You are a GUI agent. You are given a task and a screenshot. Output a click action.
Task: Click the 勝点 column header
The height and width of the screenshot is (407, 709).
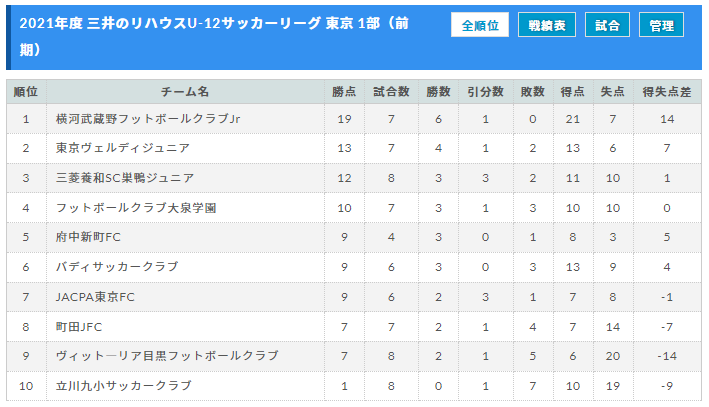click(x=344, y=92)
